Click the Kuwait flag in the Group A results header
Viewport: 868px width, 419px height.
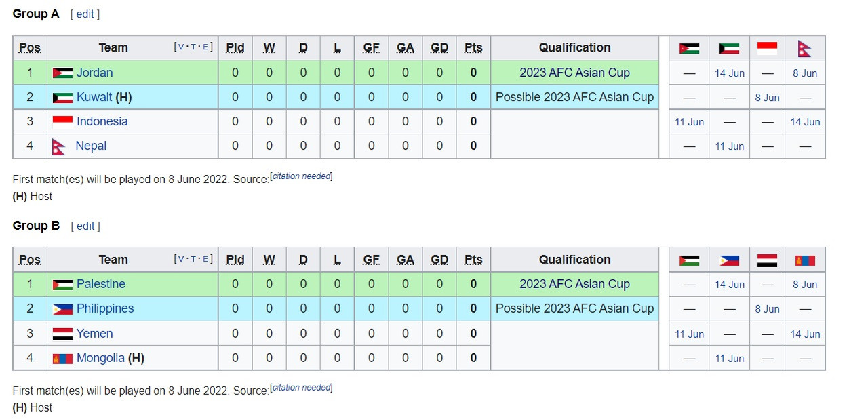(x=729, y=49)
